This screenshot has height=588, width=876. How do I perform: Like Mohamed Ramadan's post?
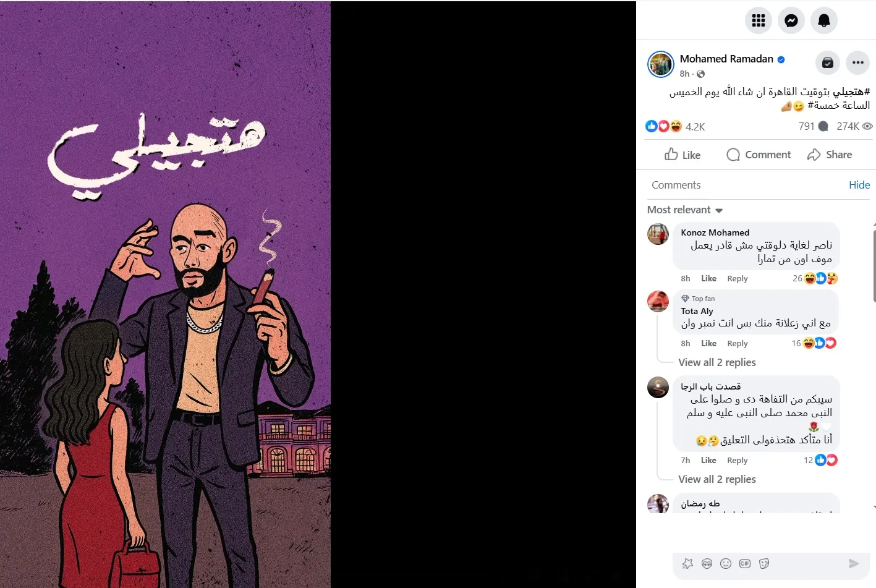[683, 155]
